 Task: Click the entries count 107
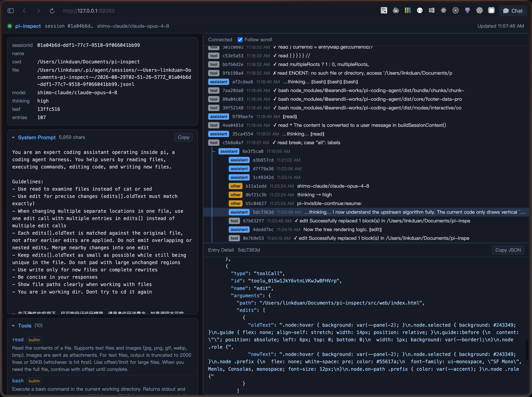[41, 118]
